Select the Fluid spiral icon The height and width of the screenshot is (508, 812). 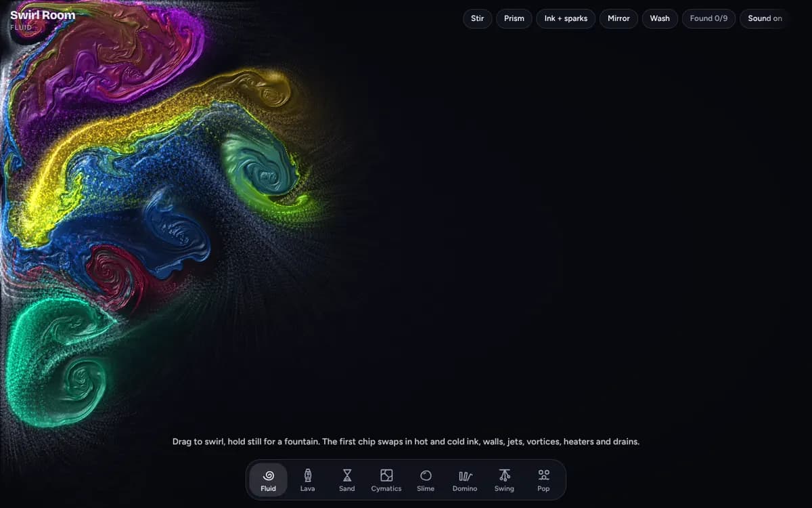click(x=269, y=475)
